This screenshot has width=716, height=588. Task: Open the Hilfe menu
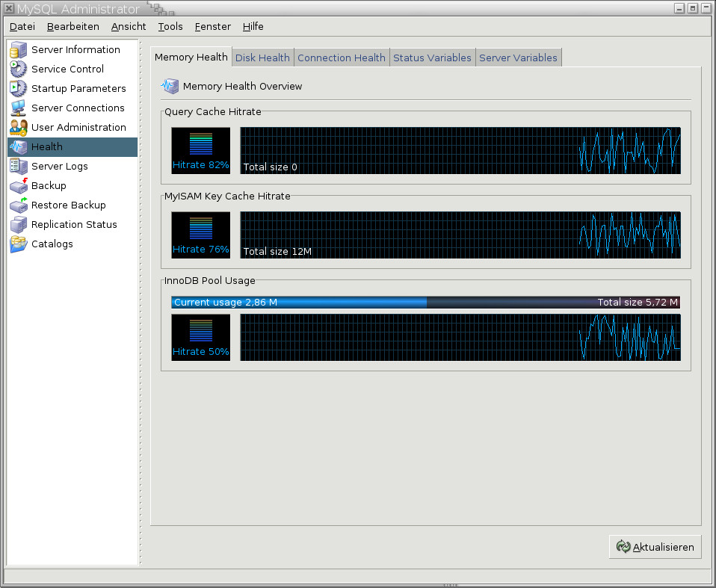click(x=253, y=26)
